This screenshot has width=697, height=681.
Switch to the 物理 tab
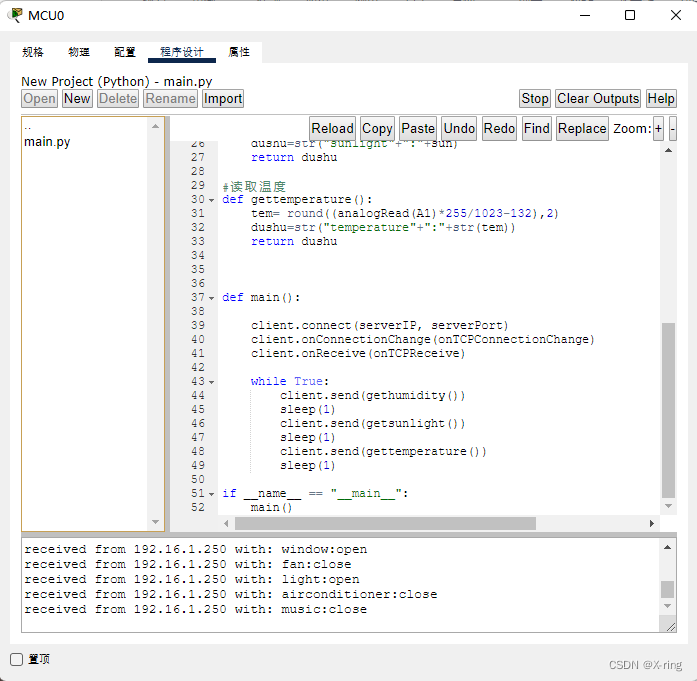79,52
